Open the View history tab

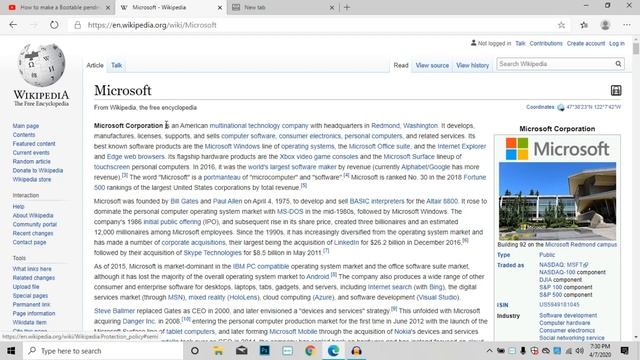[472, 65]
